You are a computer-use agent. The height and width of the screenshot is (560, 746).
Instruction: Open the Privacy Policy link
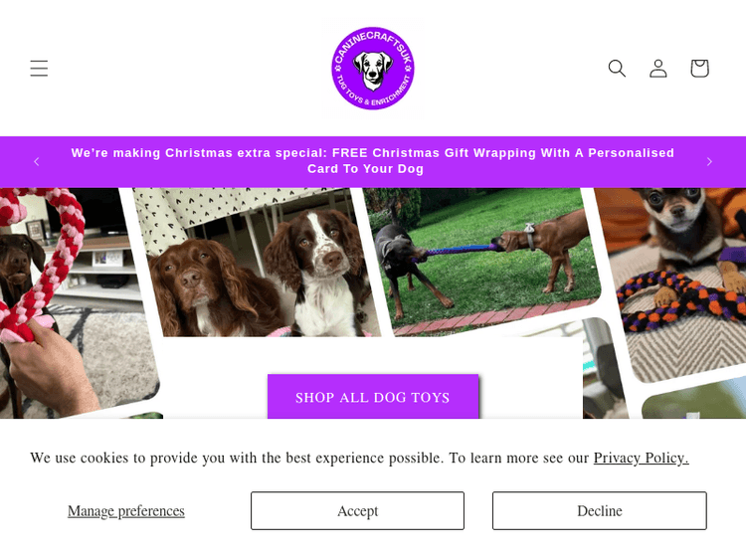click(x=641, y=458)
